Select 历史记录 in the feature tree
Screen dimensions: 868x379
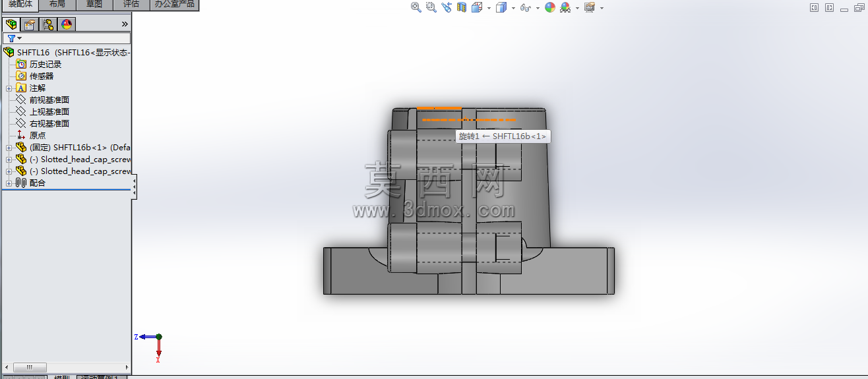(x=46, y=64)
